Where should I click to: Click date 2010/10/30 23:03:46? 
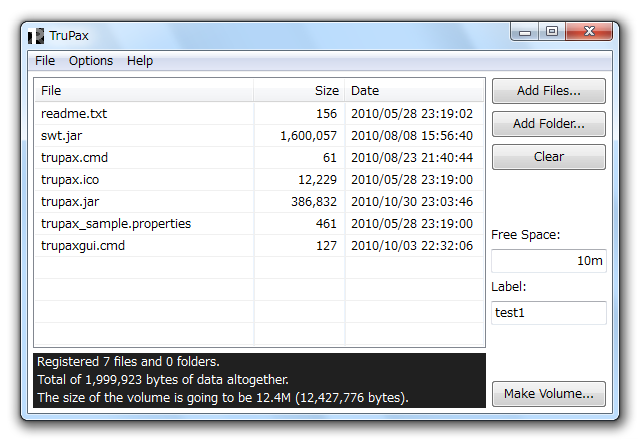pos(412,202)
